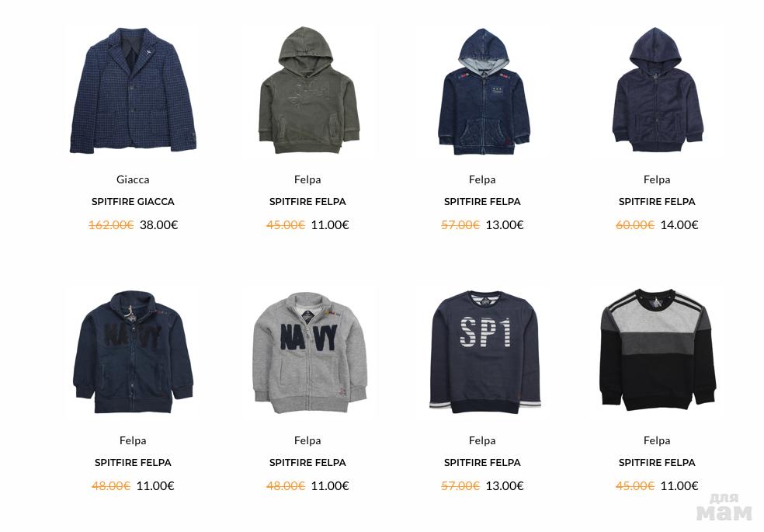The image size is (764, 532).
Task: Open the grey NAVY zip sweatshirt image
Action: click(x=309, y=353)
